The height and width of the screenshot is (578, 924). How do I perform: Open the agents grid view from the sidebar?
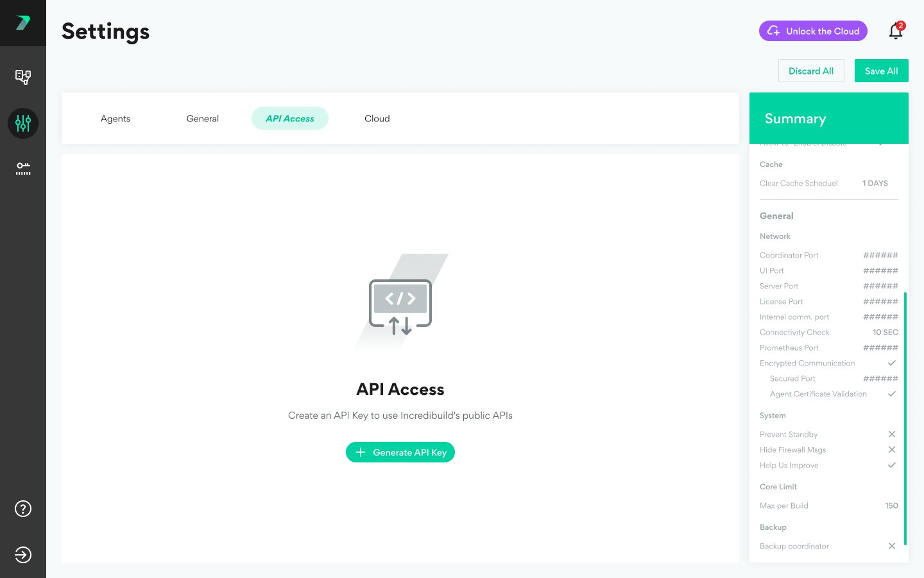coord(23,77)
